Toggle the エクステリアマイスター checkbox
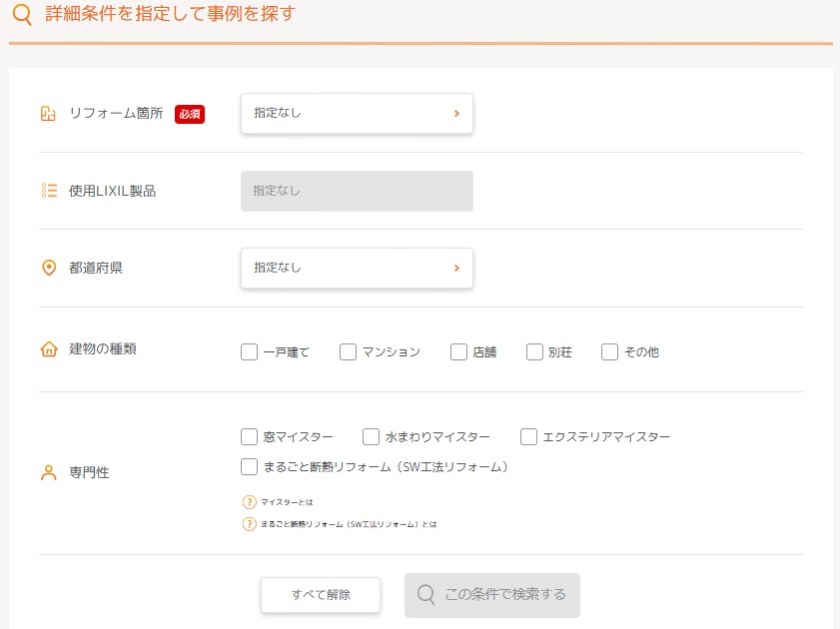This screenshot has width=840, height=629. (x=529, y=436)
